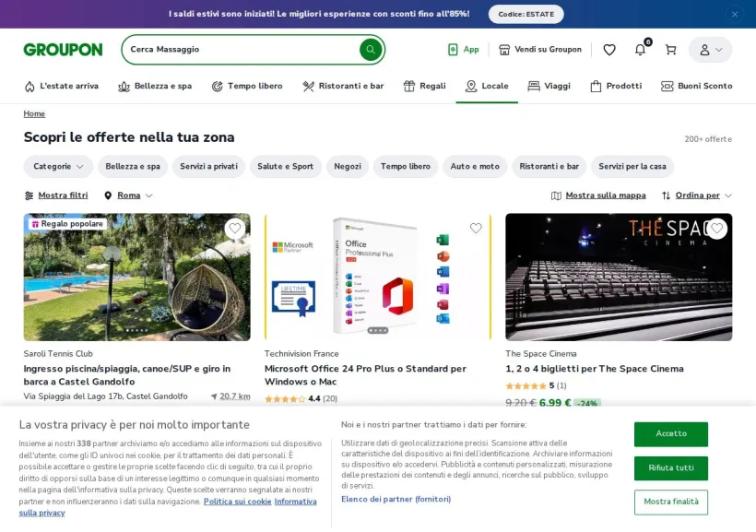Screen dimensions: 756x532
Task: Filter by Tempo libero chip
Action: point(406,166)
